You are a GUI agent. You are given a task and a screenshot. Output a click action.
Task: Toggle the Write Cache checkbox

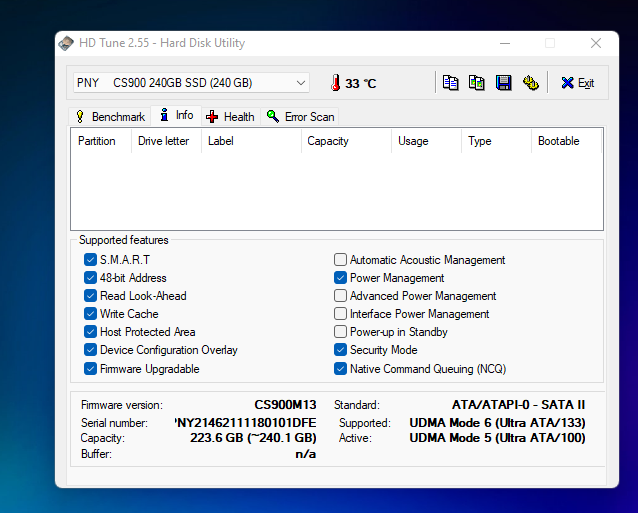tap(90, 313)
